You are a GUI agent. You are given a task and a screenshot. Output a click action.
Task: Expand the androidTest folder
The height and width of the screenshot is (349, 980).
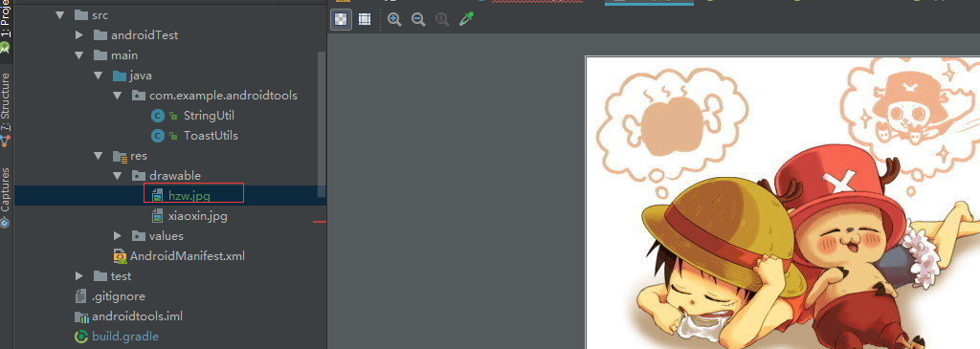coord(78,35)
